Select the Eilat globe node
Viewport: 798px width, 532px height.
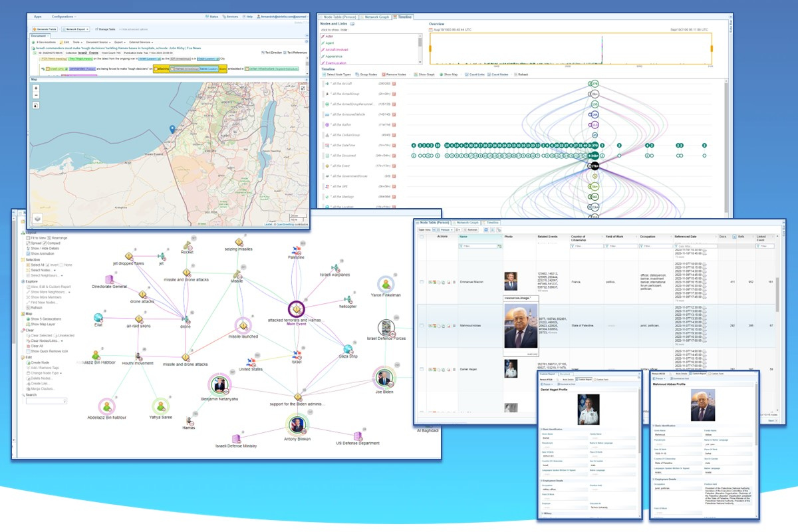point(98,318)
